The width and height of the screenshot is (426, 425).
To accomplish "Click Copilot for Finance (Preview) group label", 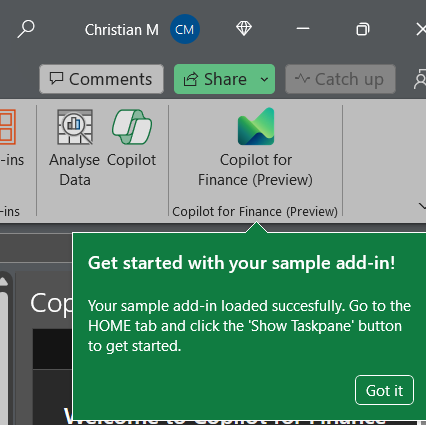I will (x=255, y=212).
